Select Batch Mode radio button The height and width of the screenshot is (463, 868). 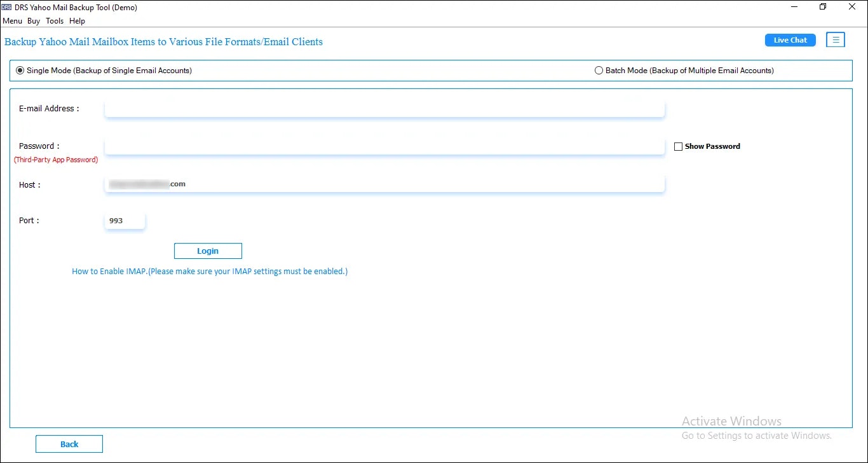coord(599,71)
